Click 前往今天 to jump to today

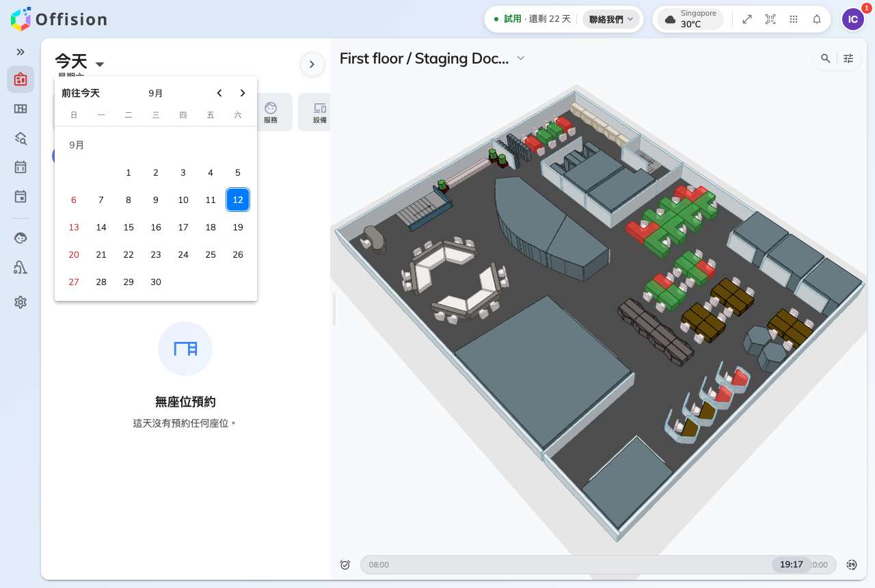coord(81,93)
